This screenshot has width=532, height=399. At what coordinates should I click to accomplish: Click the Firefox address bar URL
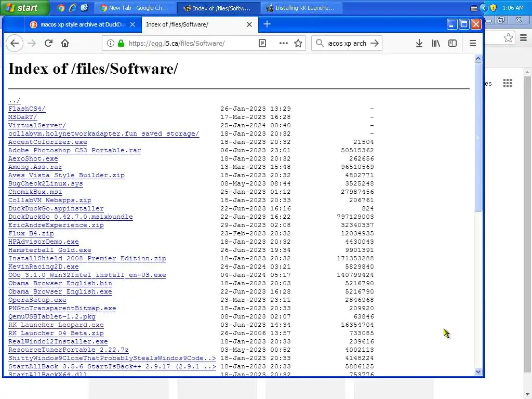click(177, 44)
